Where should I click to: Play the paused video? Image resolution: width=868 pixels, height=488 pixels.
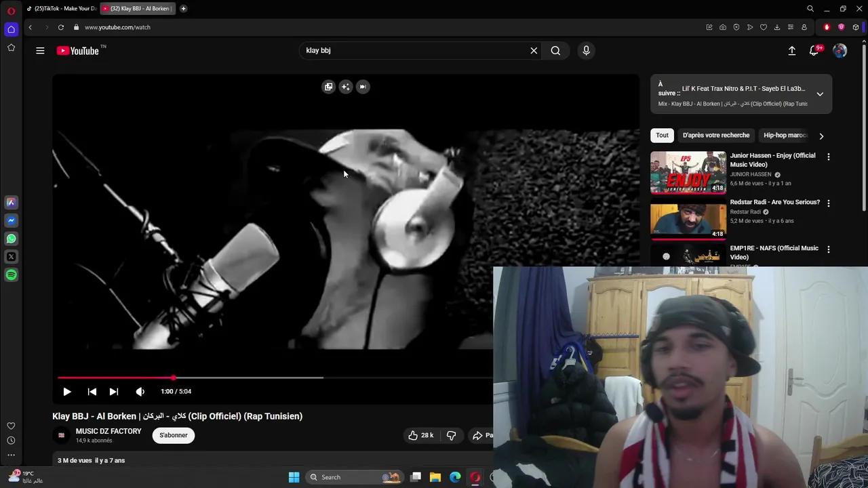[x=66, y=391]
